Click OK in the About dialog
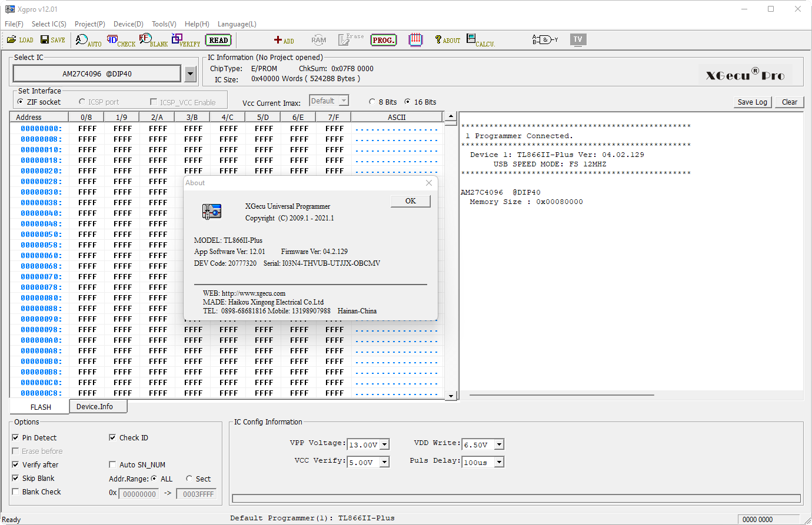Image resolution: width=812 pixels, height=525 pixels. (x=411, y=201)
